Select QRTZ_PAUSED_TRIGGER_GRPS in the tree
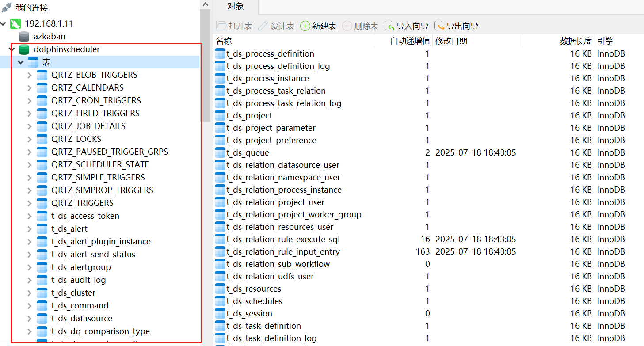 pyautogui.click(x=110, y=152)
